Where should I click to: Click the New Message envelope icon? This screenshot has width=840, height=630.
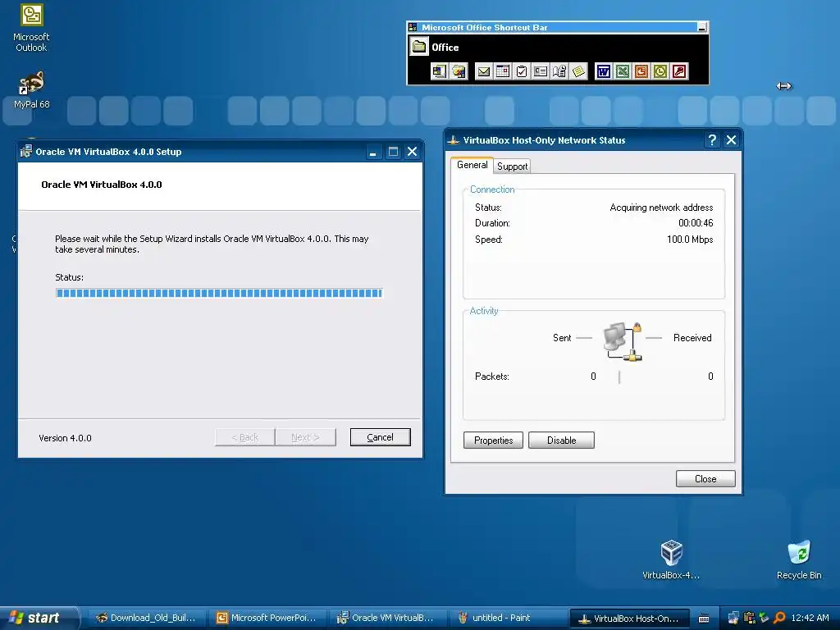coord(484,71)
